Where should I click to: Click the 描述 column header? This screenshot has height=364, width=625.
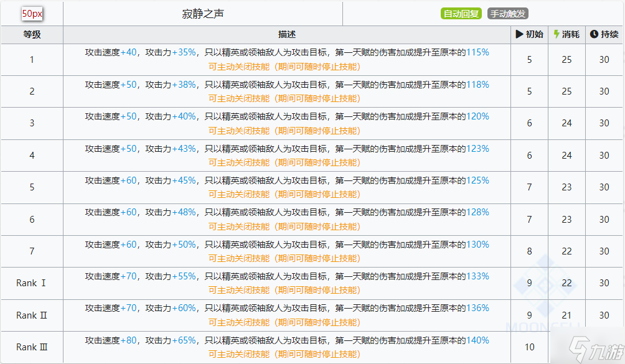286,35
